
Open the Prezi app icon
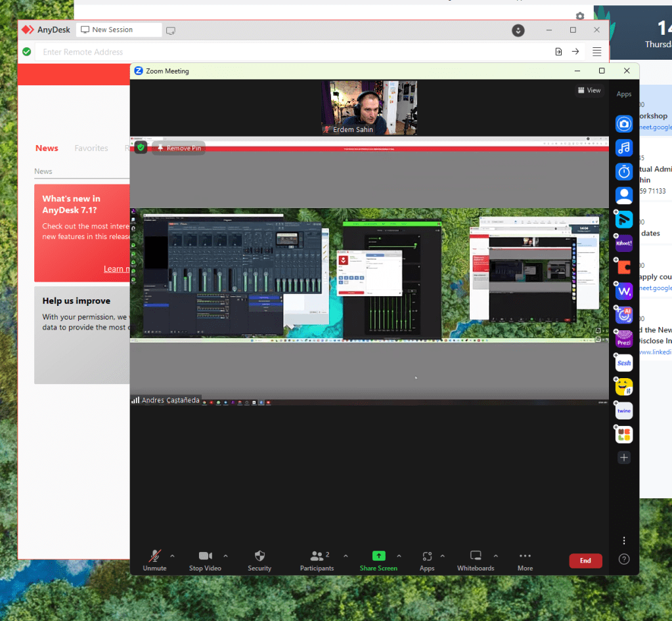[624, 339]
